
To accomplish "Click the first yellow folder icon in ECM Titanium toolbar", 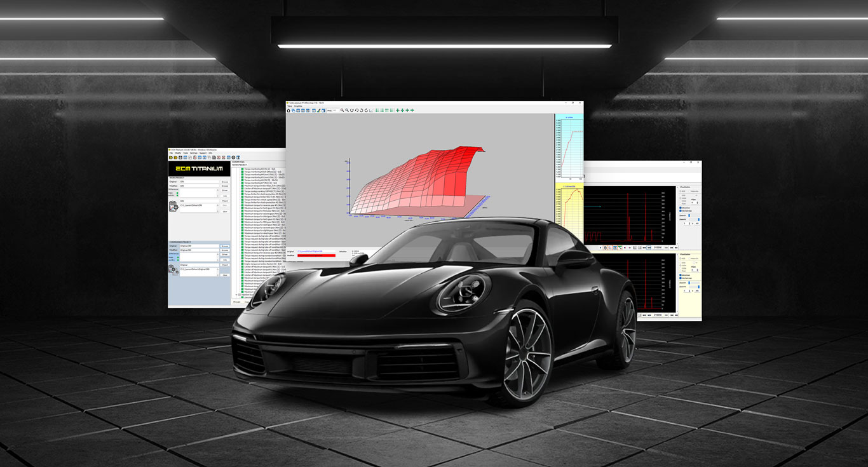I will coord(170,158).
